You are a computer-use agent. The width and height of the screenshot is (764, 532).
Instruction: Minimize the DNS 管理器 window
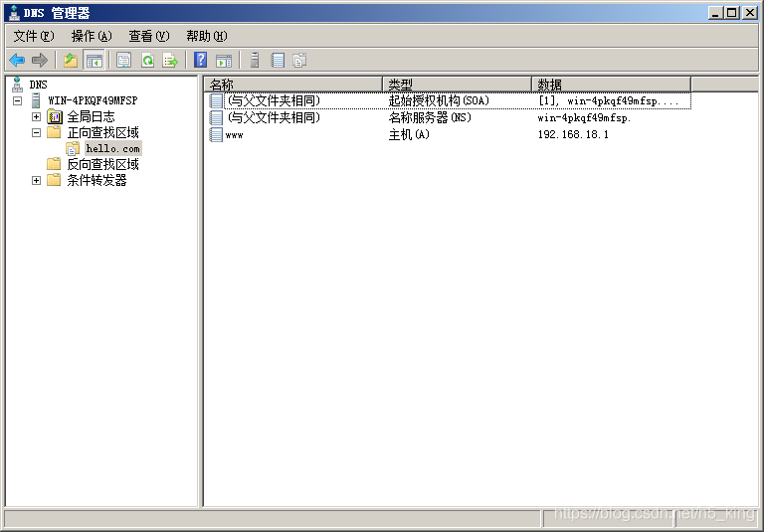coord(715,13)
